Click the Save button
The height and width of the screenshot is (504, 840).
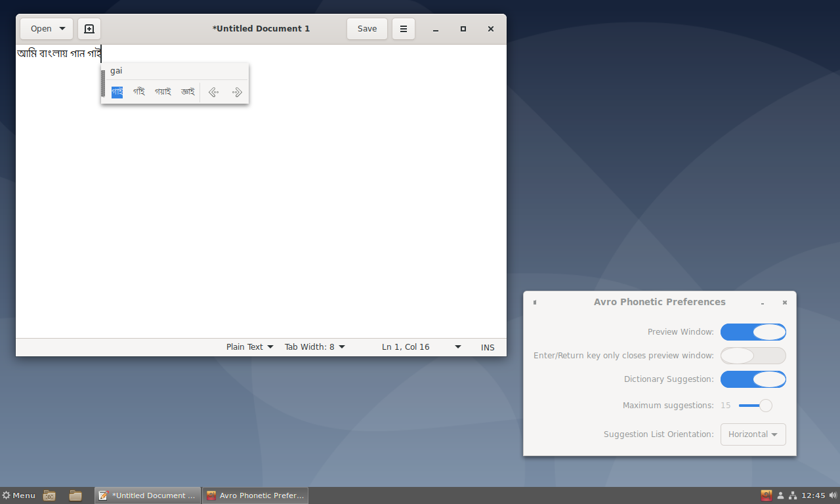click(x=367, y=29)
